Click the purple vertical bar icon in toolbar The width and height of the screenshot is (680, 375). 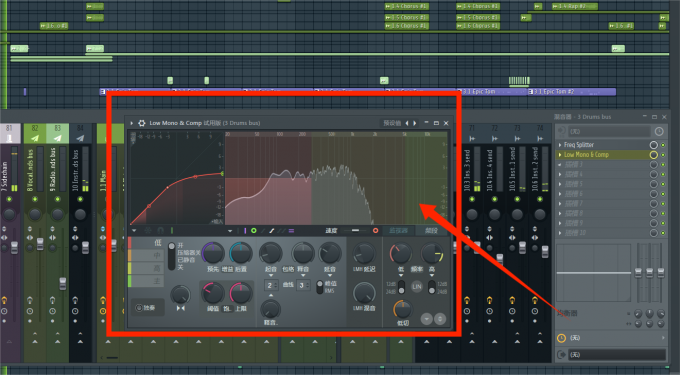point(245,231)
